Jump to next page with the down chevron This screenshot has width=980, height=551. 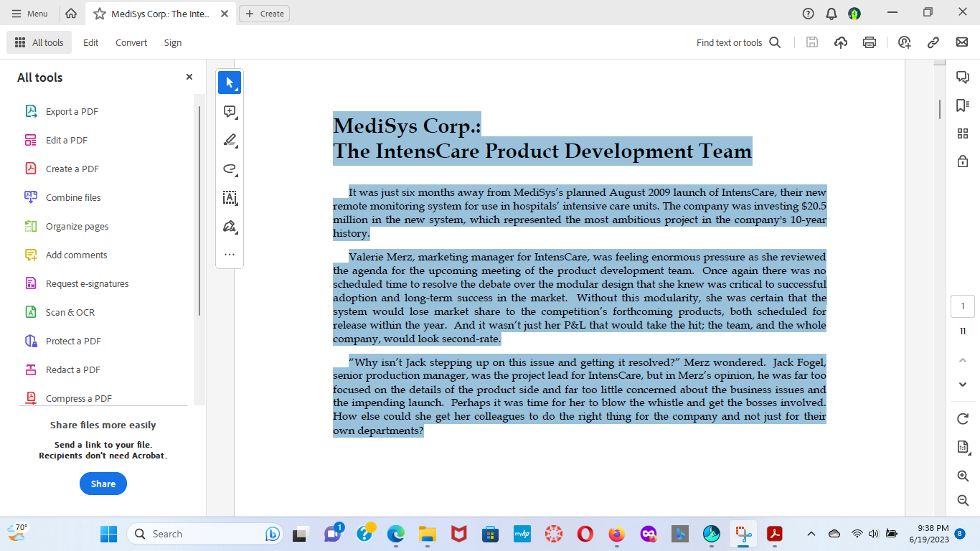tap(962, 385)
